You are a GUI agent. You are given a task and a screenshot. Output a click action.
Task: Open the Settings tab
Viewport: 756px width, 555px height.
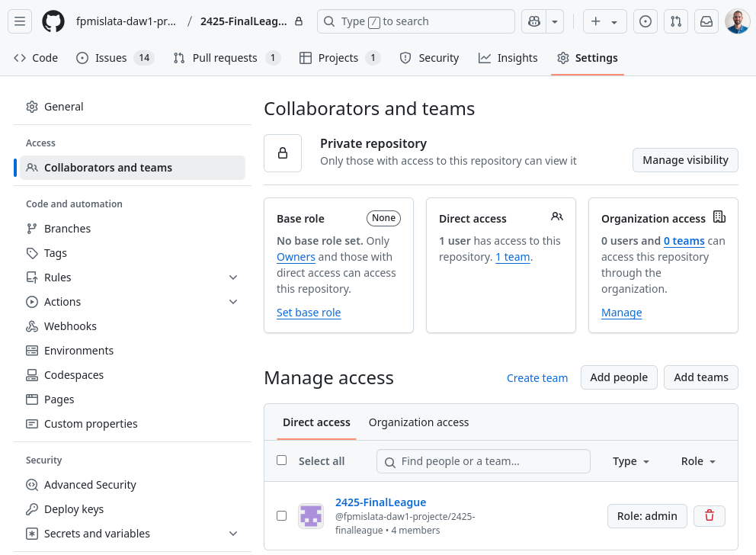pyautogui.click(x=588, y=58)
